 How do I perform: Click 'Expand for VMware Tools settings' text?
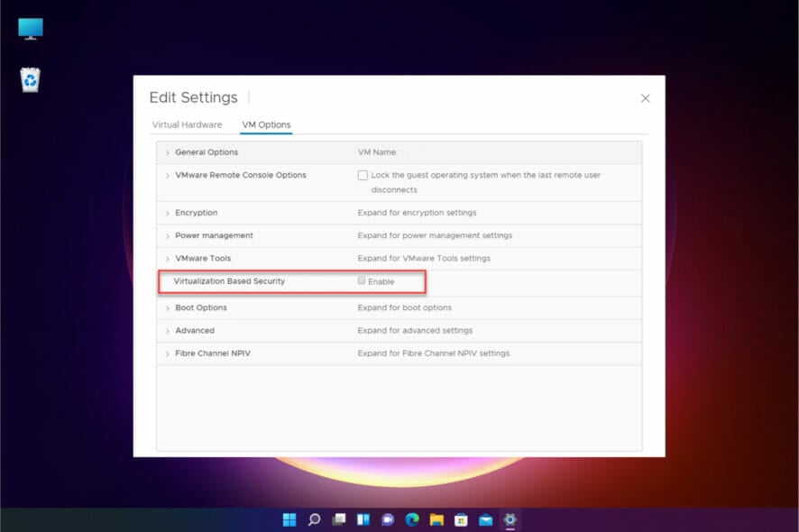[424, 259]
